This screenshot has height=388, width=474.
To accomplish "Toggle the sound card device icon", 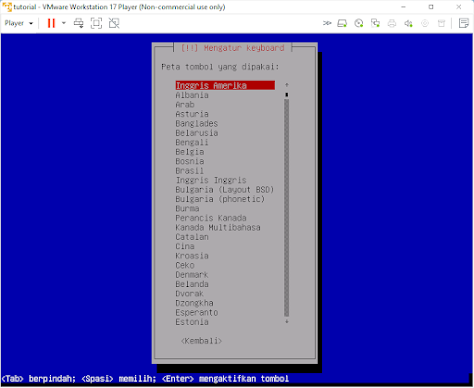I will 408,23.
